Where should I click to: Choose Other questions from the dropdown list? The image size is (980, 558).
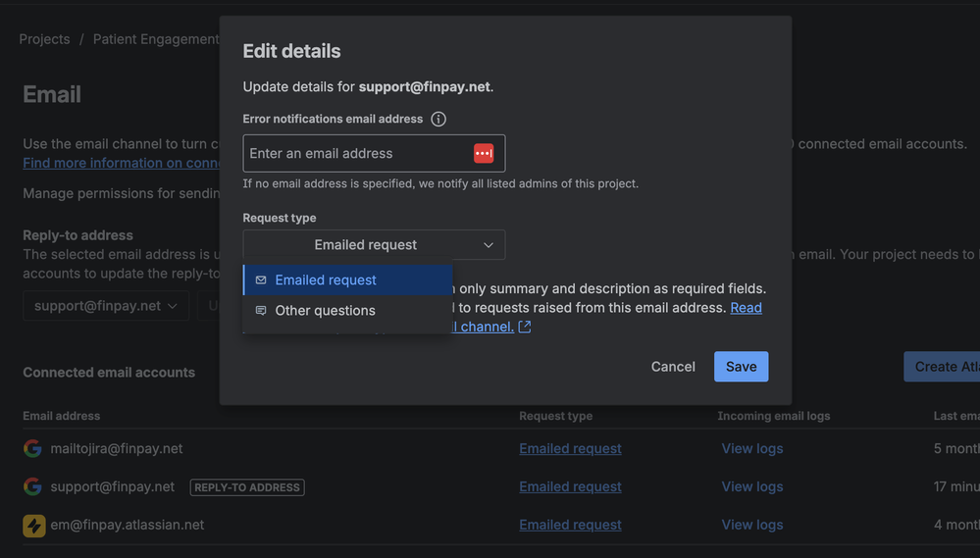coord(325,311)
